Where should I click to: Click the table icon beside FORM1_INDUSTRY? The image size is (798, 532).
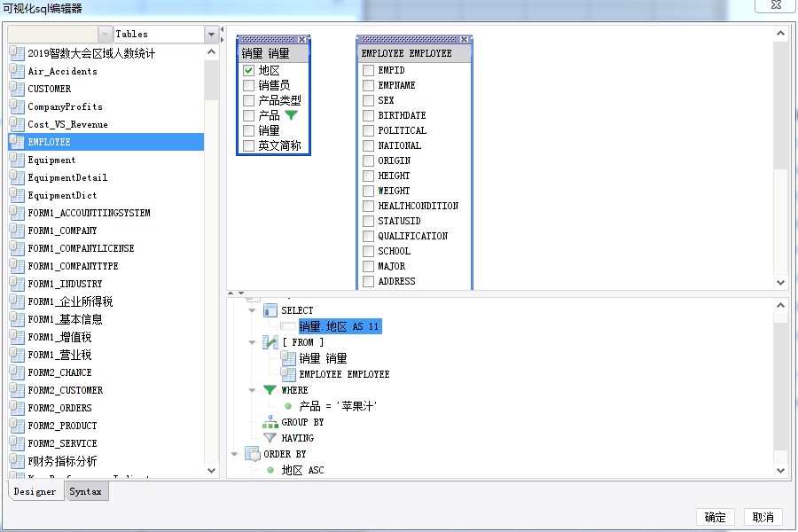tap(17, 284)
